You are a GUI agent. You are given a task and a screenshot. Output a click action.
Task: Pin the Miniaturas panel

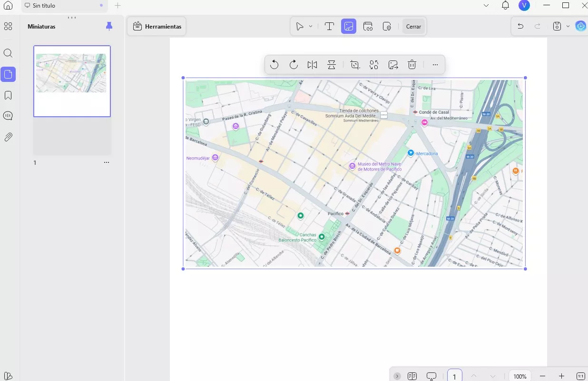[109, 27]
